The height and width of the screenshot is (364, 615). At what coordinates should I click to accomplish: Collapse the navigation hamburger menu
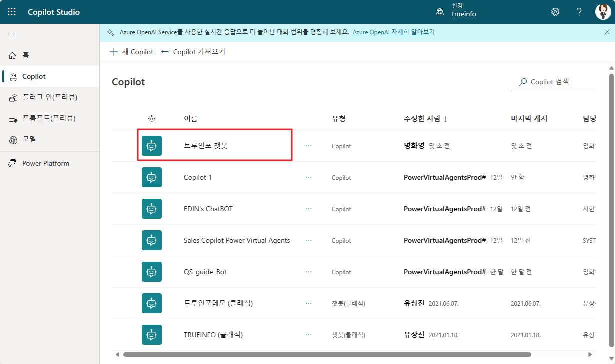[12, 34]
